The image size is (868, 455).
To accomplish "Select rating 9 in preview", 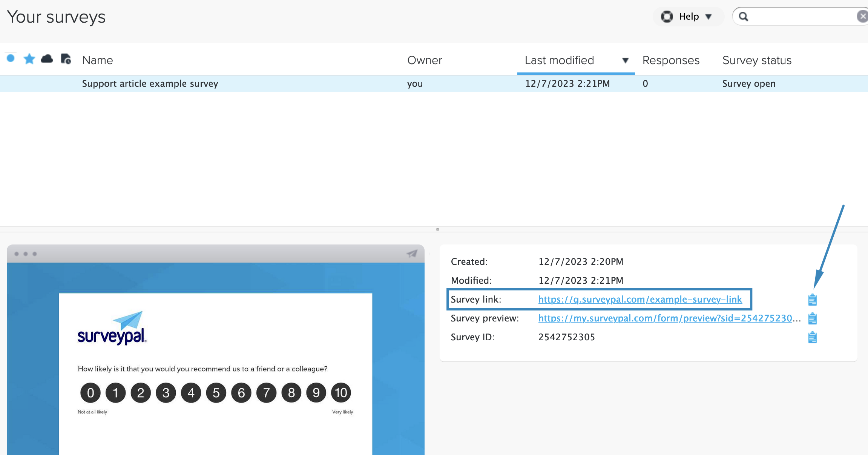I will point(316,393).
